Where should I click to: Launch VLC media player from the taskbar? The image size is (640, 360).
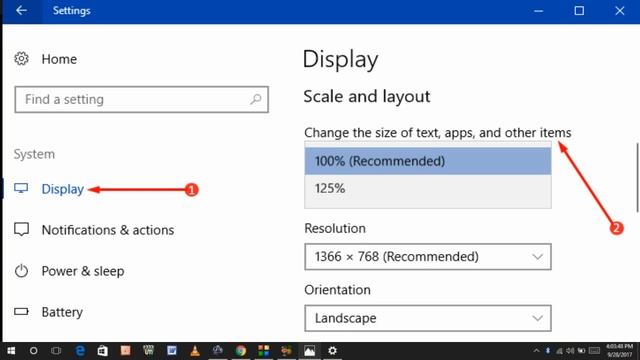(x=195, y=351)
